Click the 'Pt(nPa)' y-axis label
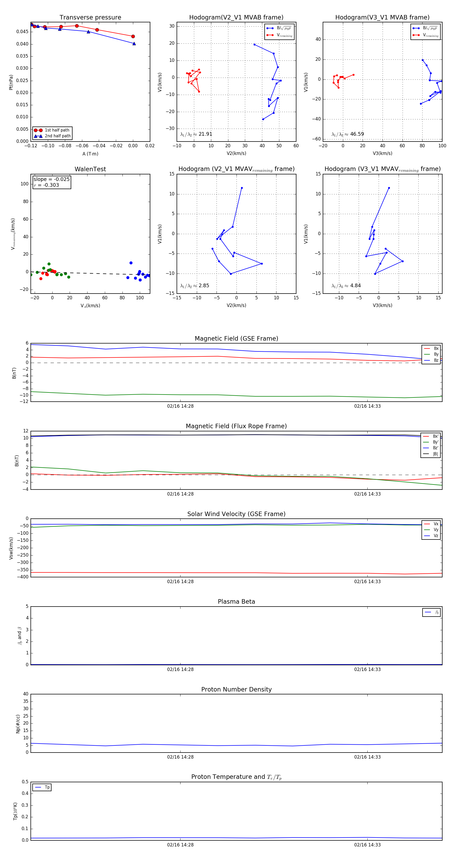This screenshot has height=868, width=473. point(11,82)
